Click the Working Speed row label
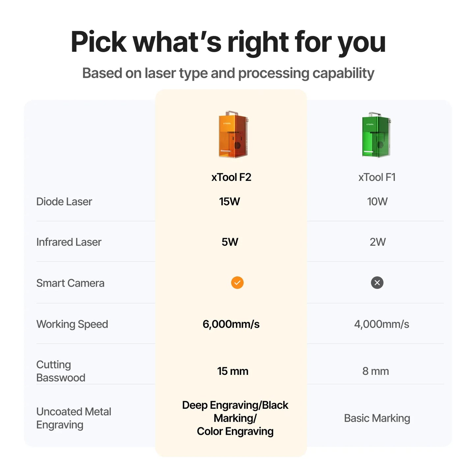Image resolution: width=476 pixels, height=476 pixels. point(72,324)
